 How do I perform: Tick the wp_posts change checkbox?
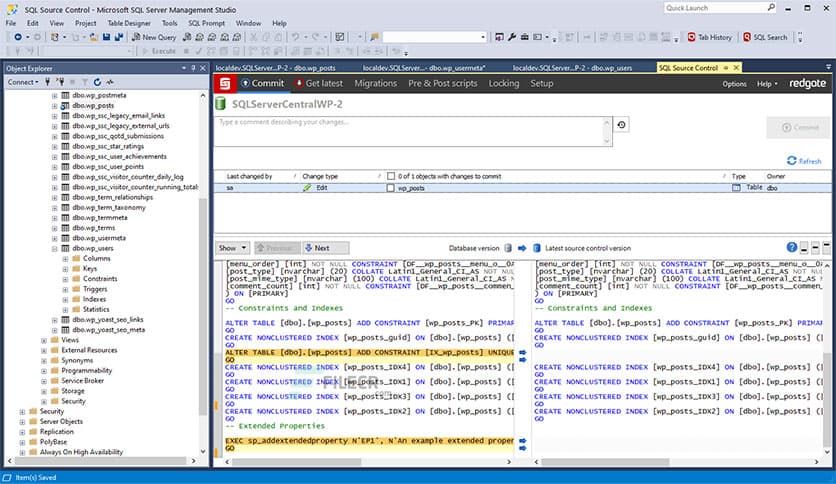click(x=391, y=188)
